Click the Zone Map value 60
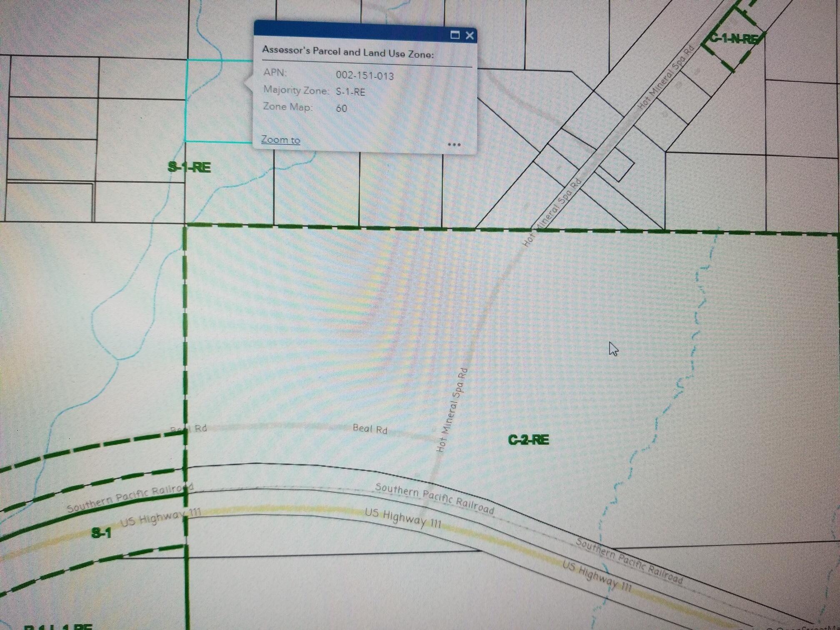840x630 pixels. (341, 108)
